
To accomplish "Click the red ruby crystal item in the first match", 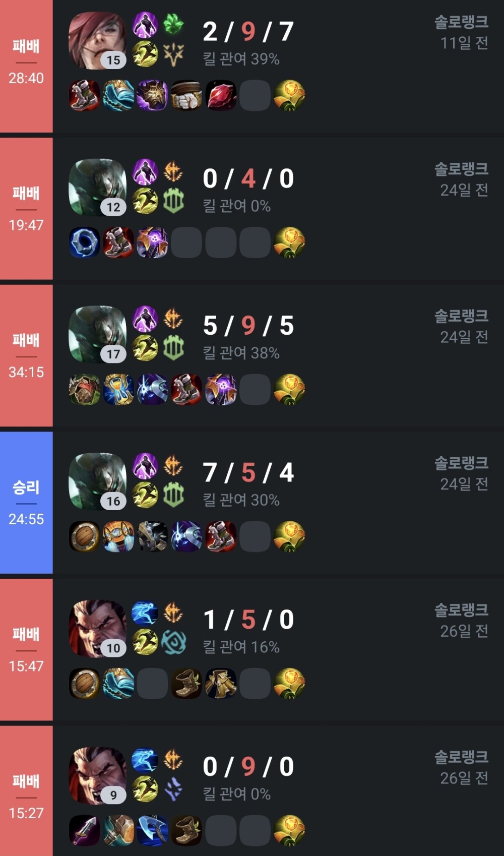I will point(221,95).
